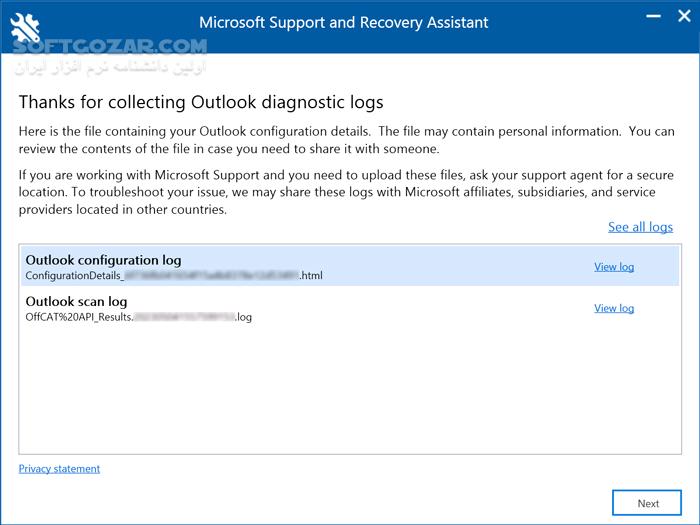Click the Thanks for collecting Outlook diagnostic logs heading
The width and height of the screenshot is (700, 525).
coord(201,102)
